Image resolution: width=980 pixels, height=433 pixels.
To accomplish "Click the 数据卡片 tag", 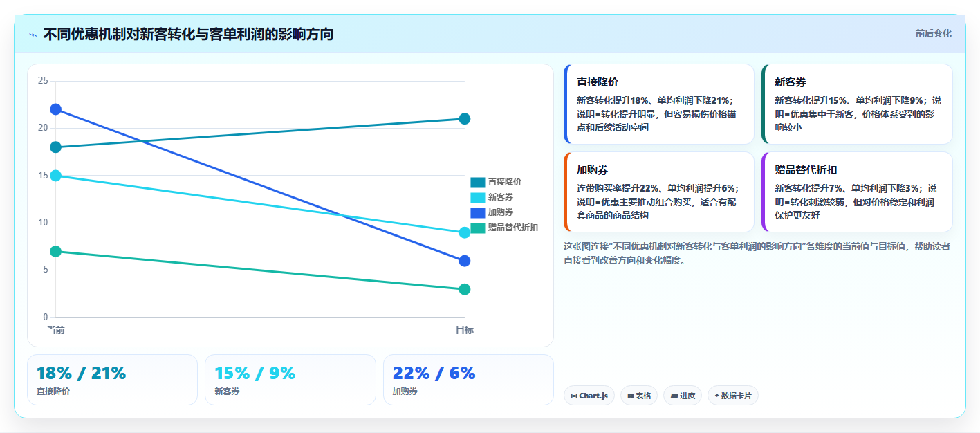I will pyautogui.click(x=732, y=396).
